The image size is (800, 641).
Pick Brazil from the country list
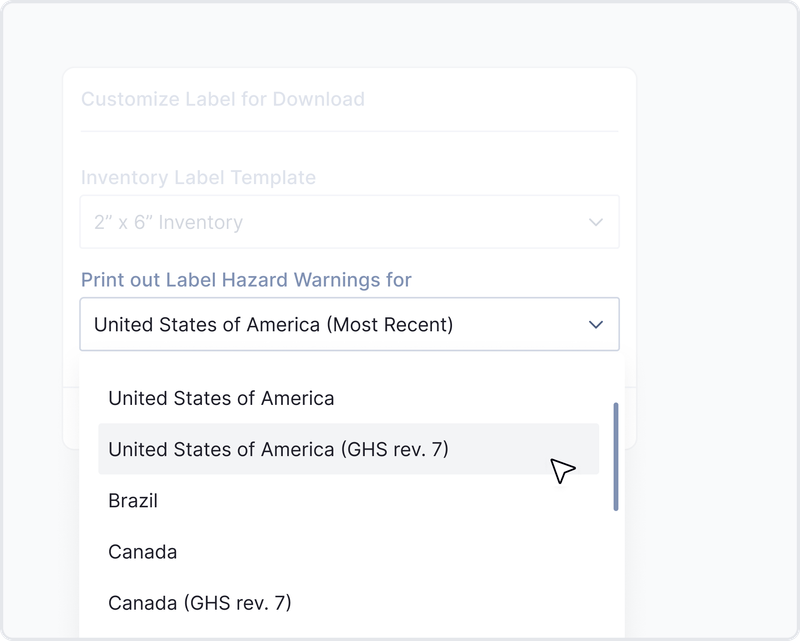[133, 500]
